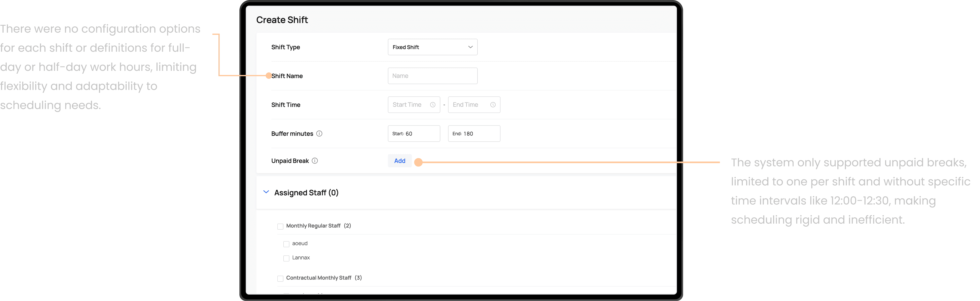This screenshot has height=301, width=980.
Task: Select the aoeud staff checkbox
Action: click(x=287, y=244)
